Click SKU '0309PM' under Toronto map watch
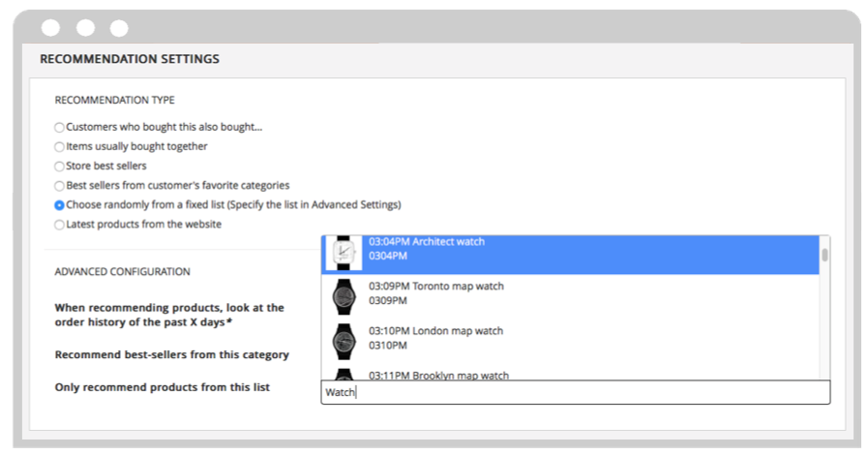The image size is (868, 455). click(x=388, y=300)
